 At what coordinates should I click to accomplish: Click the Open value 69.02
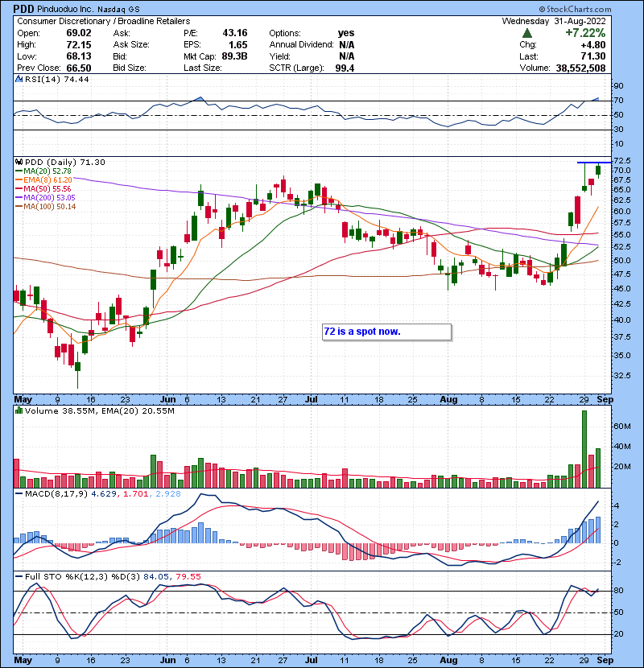(79, 33)
